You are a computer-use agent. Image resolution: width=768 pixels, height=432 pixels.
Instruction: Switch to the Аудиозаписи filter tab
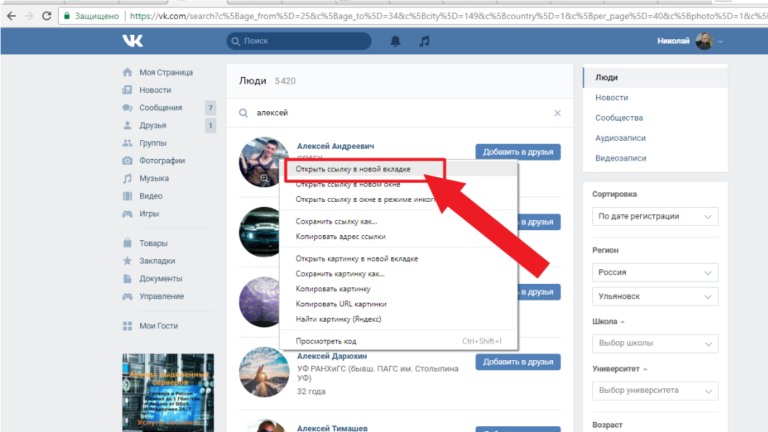tap(655, 138)
